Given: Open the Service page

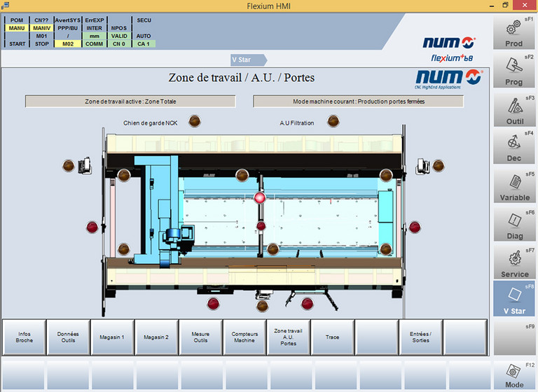Looking at the screenshot, I should (514, 262).
